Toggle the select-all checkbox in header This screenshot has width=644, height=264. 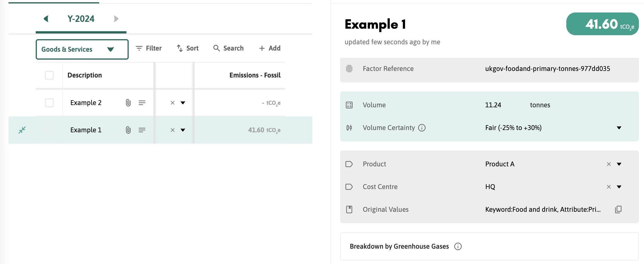pos(49,75)
